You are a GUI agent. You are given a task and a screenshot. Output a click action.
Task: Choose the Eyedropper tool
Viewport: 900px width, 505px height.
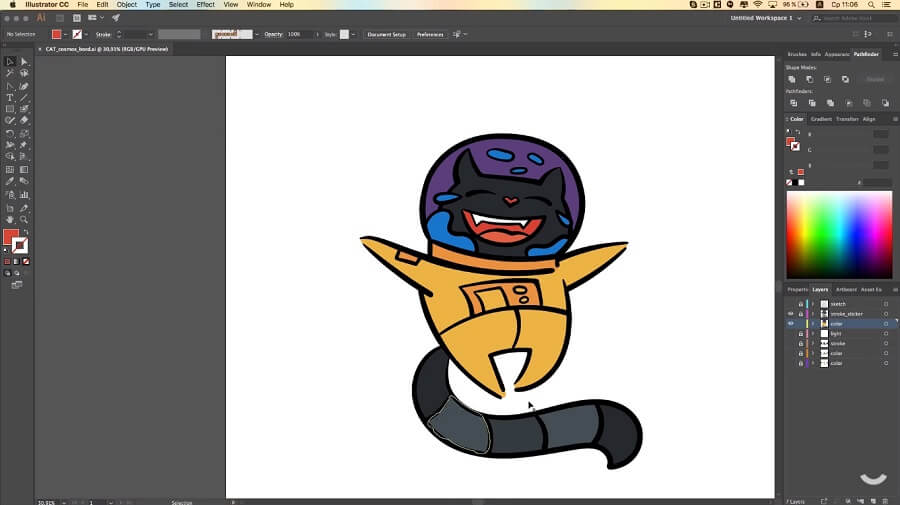[10, 181]
